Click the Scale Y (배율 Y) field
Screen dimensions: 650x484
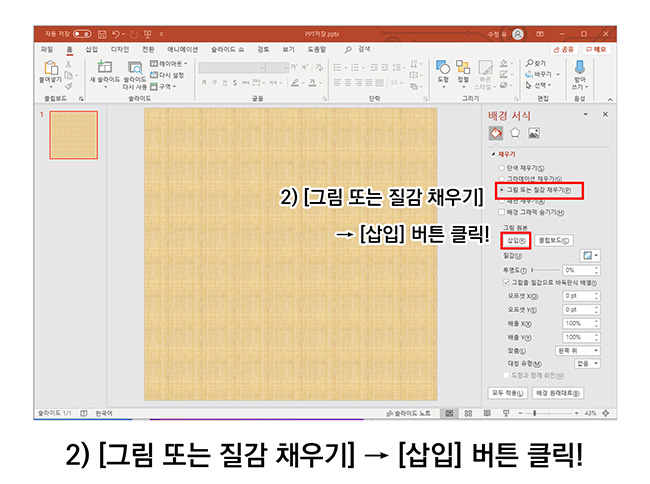[x=581, y=337]
